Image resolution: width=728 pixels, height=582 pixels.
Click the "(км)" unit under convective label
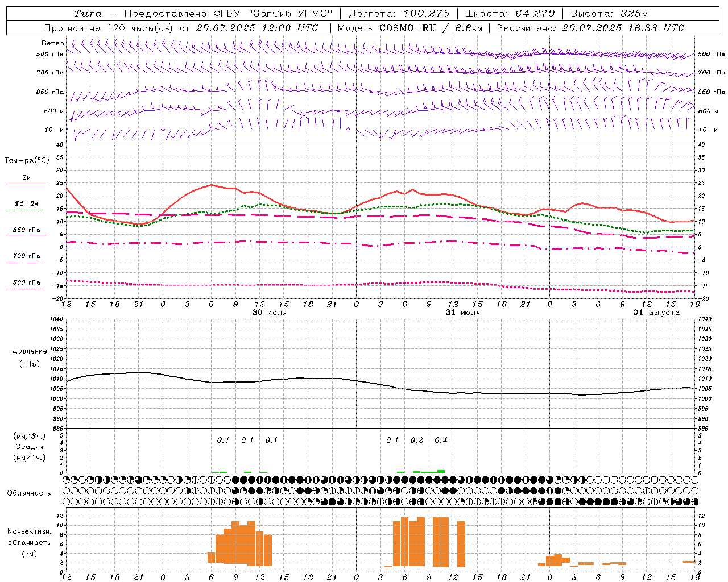[x=29, y=554]
